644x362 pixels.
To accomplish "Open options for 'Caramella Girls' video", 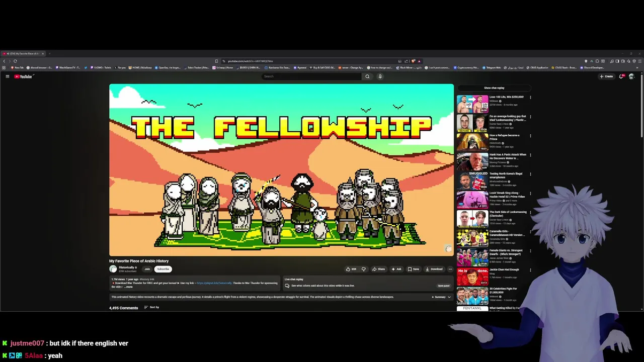I will pos(530,232).
